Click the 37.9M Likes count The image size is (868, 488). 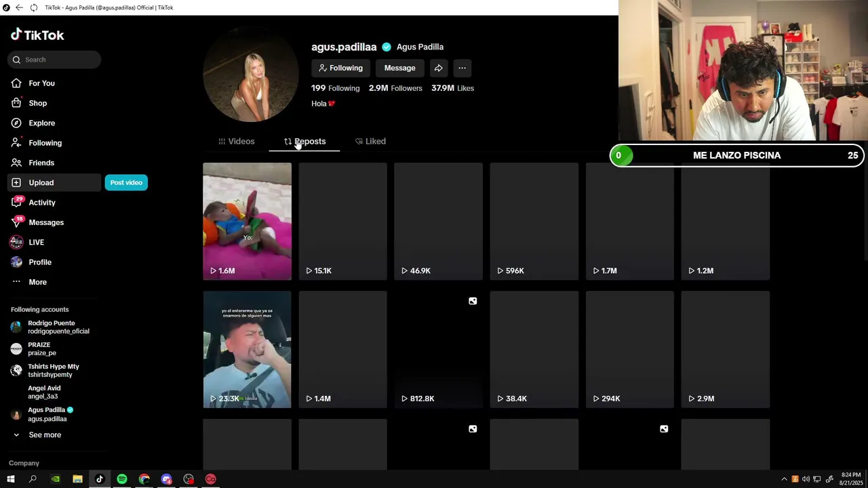pos(452,88)
